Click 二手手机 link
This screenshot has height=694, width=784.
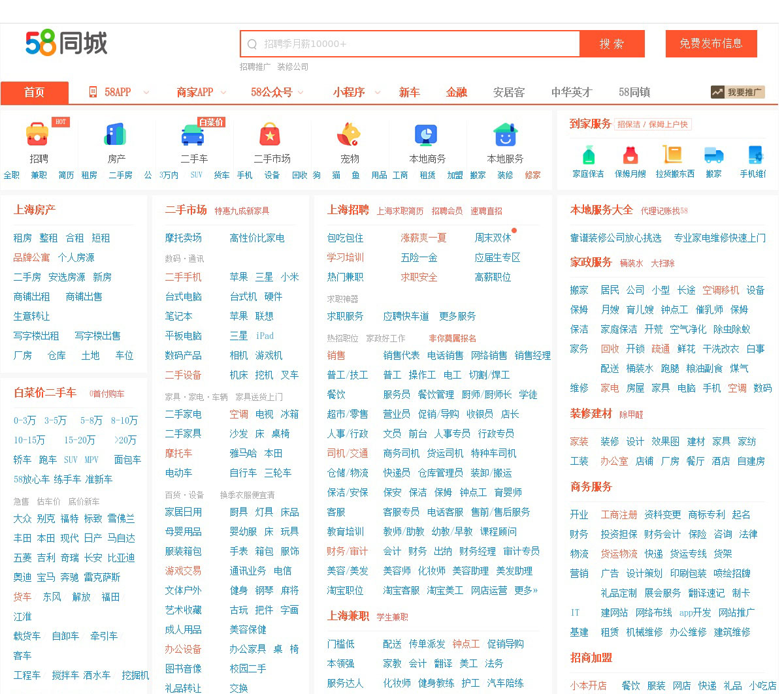tap(183, 277)
